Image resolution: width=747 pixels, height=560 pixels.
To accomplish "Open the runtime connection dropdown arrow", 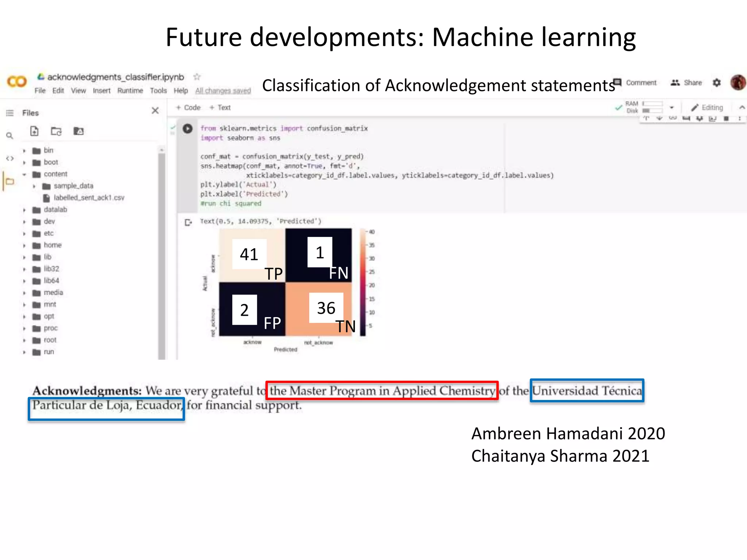I will tap(671, 108).
